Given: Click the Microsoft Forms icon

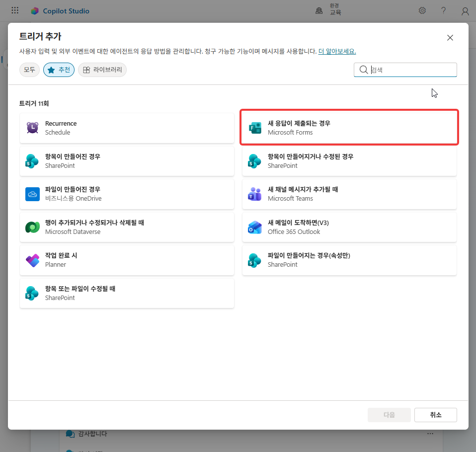Looking at the screenshot, I should [255, 128].
